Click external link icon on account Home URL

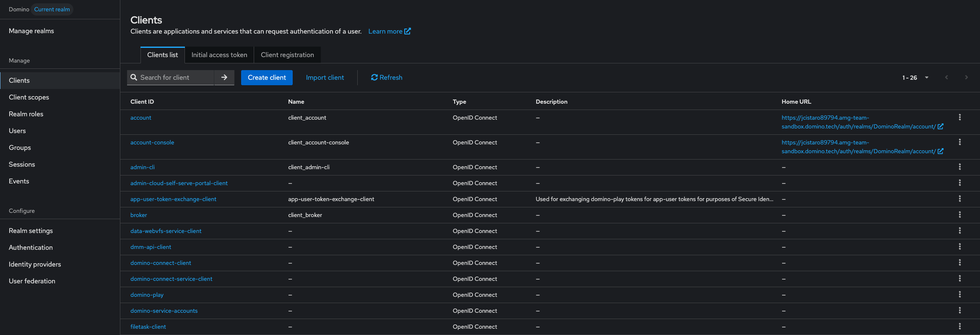click(940, 126)
